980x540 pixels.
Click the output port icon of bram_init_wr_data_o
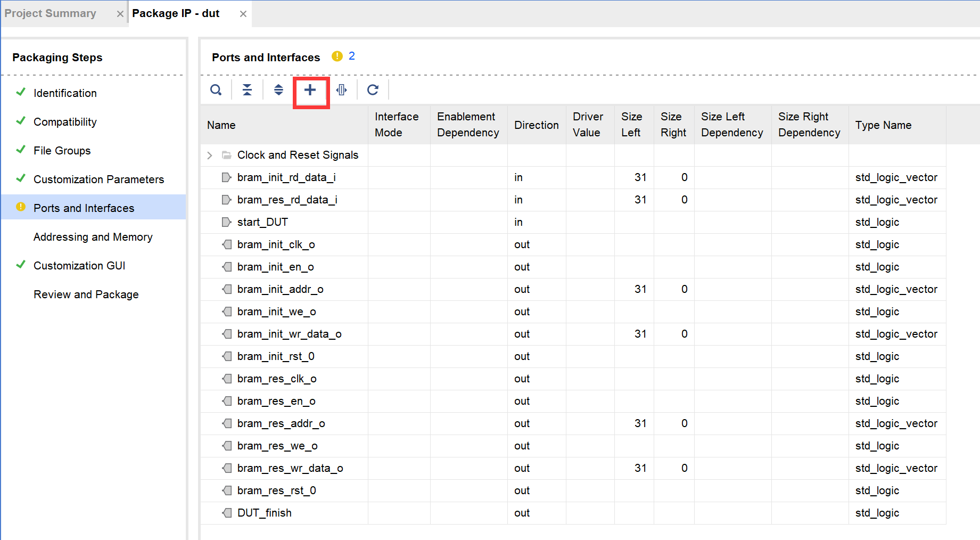point(227,334)
